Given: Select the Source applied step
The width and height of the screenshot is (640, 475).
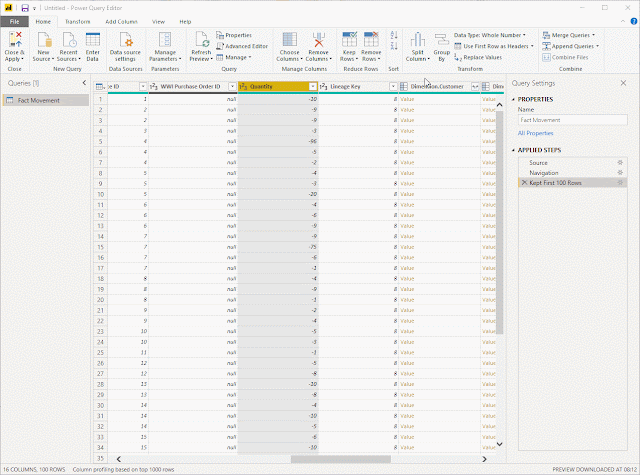Looking at the screenshot, I should pyautogui.click(x=573, y=162).
